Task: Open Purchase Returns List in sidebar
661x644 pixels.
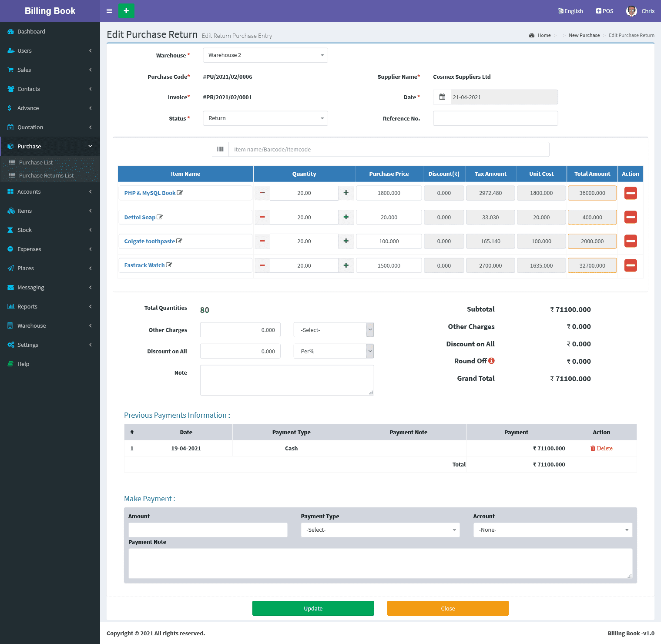Action: (x=46, y=175)
